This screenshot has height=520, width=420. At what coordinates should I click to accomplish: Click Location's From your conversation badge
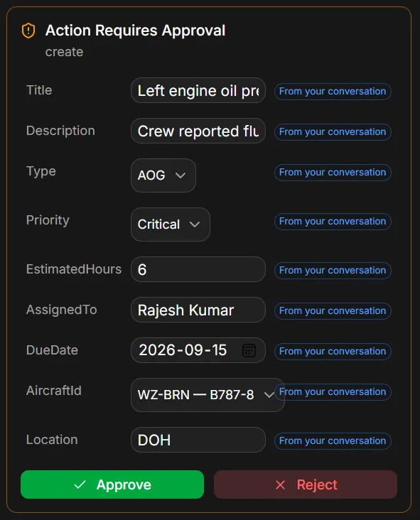click(x=333, y=440)
